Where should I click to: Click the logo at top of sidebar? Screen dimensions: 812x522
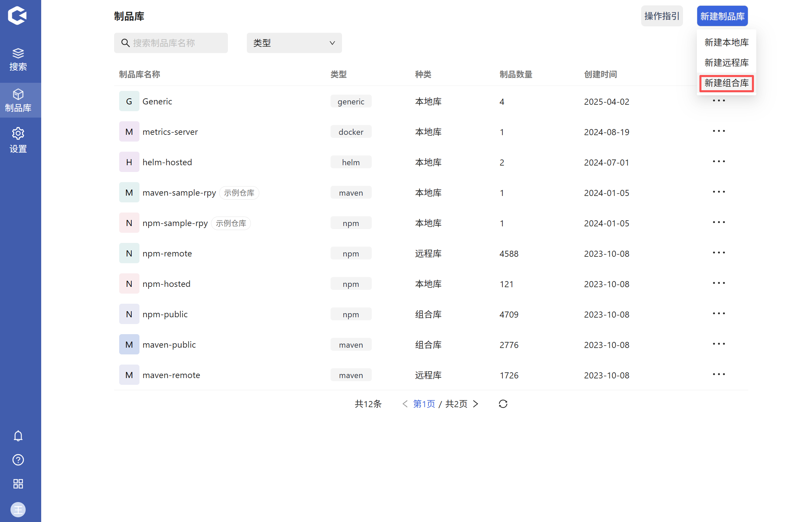[17, 16]
